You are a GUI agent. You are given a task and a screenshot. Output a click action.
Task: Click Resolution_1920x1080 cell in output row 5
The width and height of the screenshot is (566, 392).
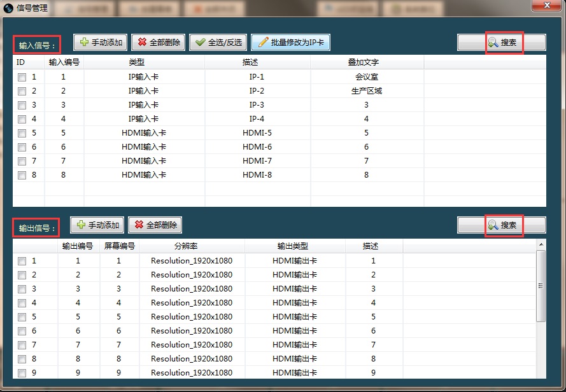[191, 317]
